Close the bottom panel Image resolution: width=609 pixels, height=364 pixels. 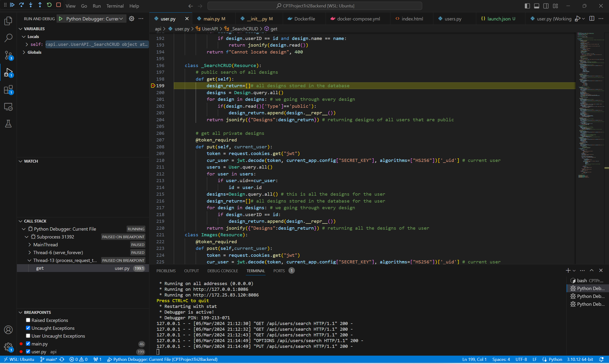click(x=601, y=271)
